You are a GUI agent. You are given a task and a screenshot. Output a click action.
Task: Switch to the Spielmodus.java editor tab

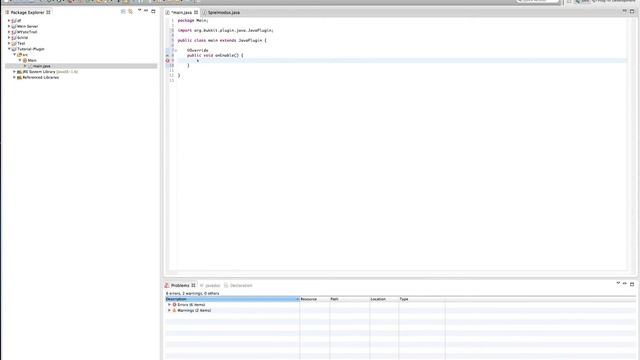click(x=224, y=13)
